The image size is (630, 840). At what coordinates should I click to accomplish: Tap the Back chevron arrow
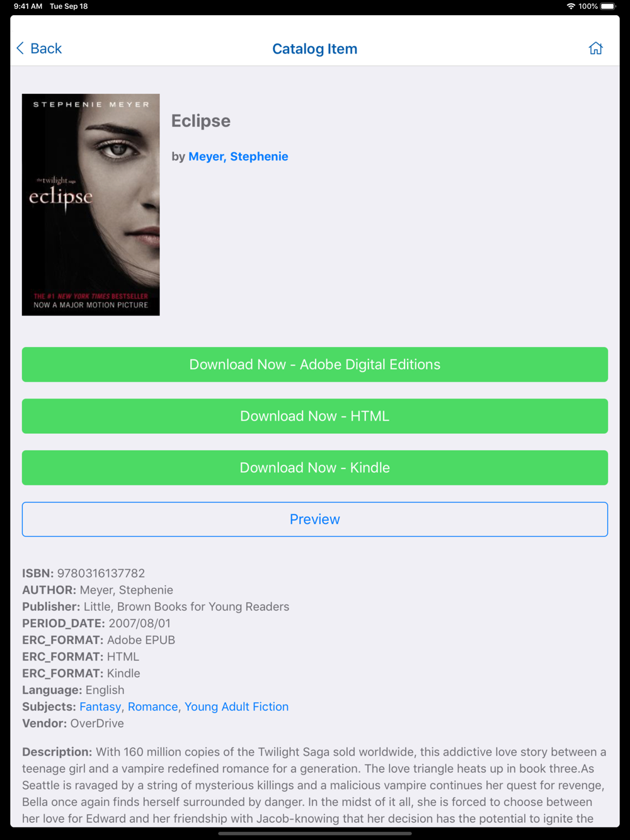[x=20, y=48]
